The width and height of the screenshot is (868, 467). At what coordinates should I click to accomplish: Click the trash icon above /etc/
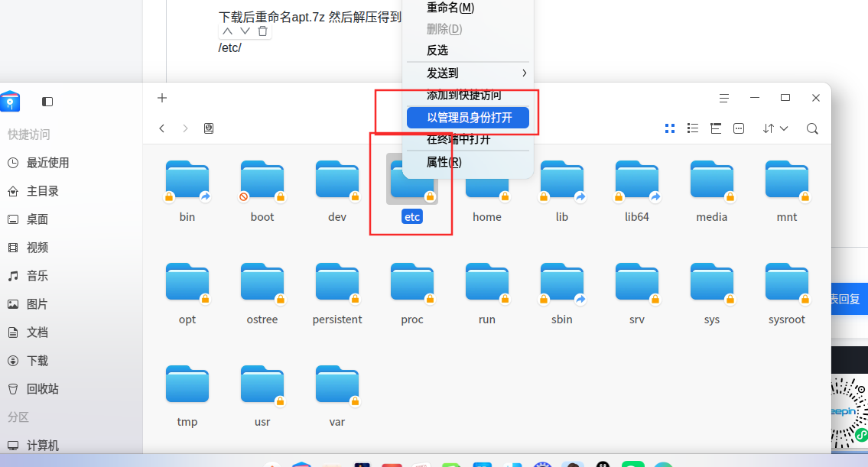coord(263,31)
